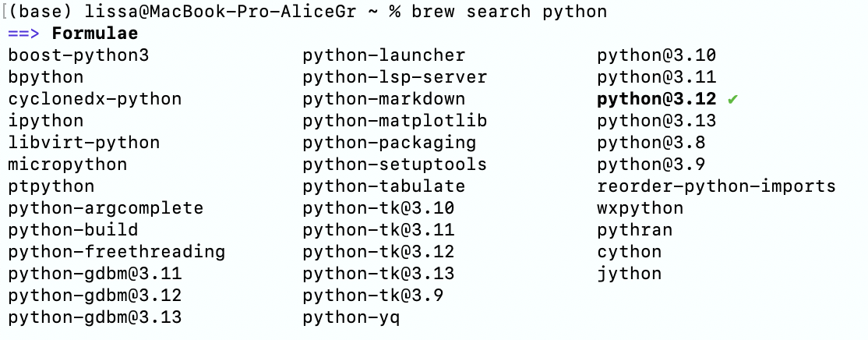Click the python@3.13 formula name

[656, 121]
